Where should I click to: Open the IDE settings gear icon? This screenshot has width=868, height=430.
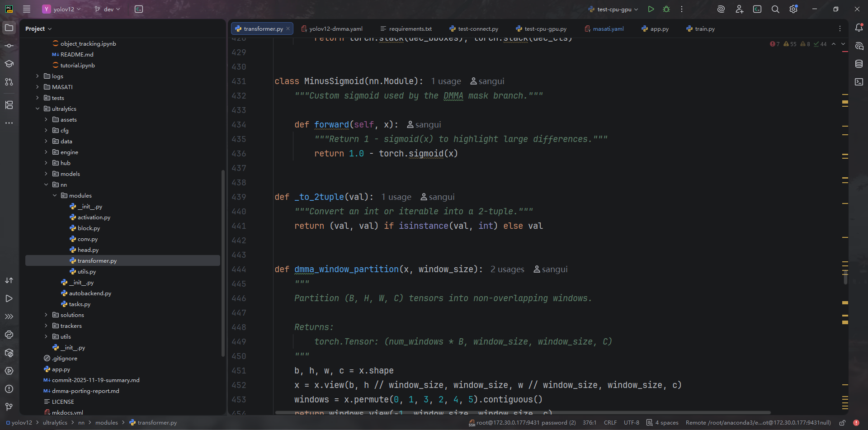tap(793, 9)
